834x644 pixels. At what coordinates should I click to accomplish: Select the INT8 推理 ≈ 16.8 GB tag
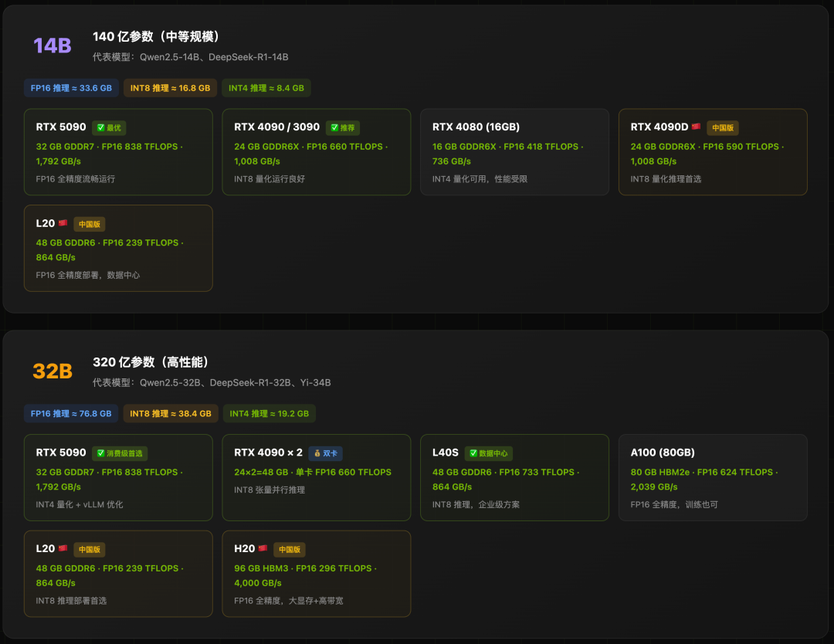pos(170,88)
